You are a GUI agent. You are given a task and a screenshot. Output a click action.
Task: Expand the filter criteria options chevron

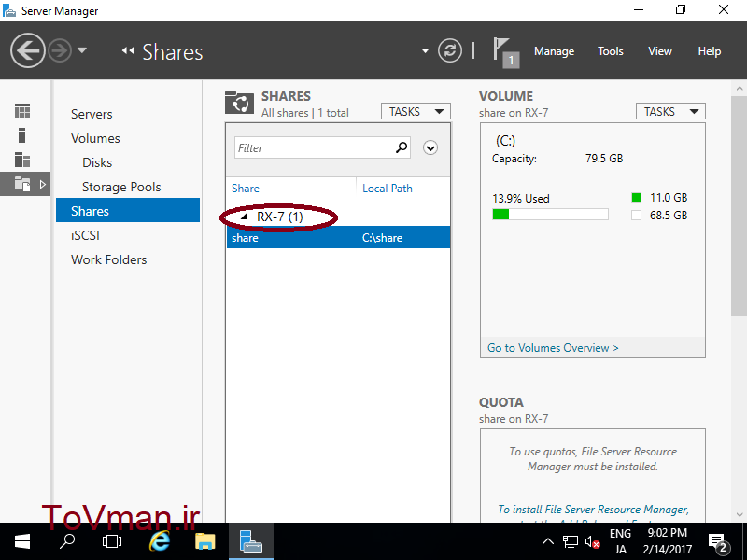point(430,147)
